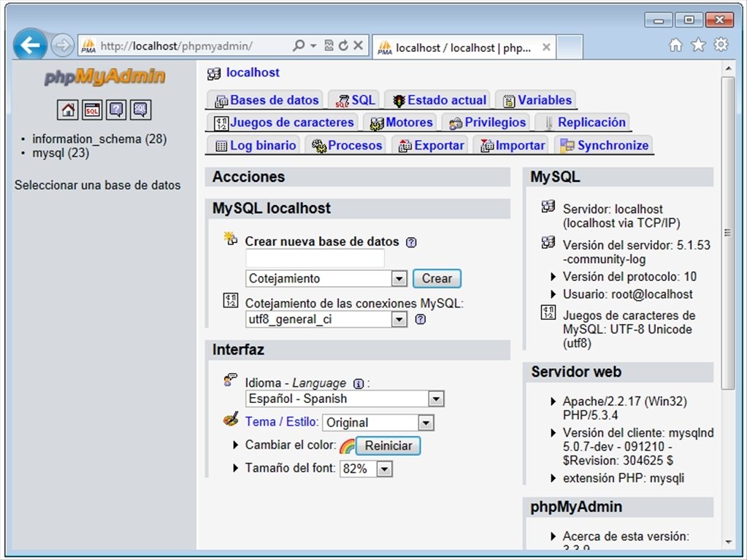Screen dimensions: 747x560
Task: Open a new blank browser tab
Action: pyautogui.click(x=570, y=47)
